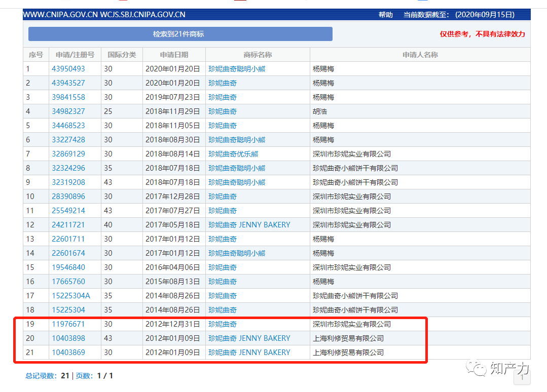
Task: Open registration number 10403898
Action: (x=68, y=338)
